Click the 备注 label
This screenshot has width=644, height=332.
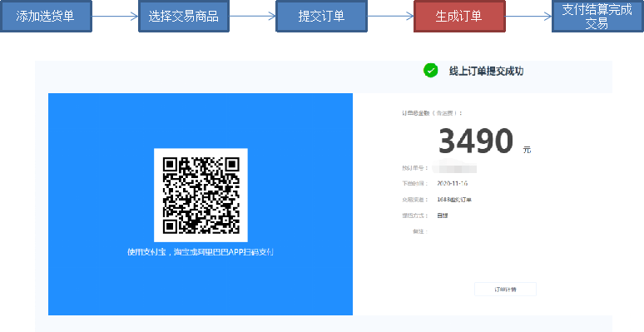[x=420, y=231]
